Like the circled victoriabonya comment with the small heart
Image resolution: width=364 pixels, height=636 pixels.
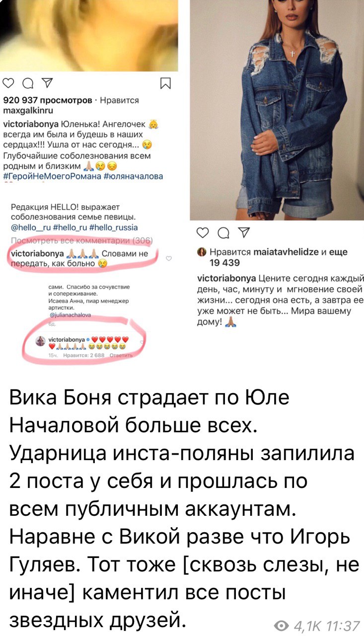[x=168, y=259]
